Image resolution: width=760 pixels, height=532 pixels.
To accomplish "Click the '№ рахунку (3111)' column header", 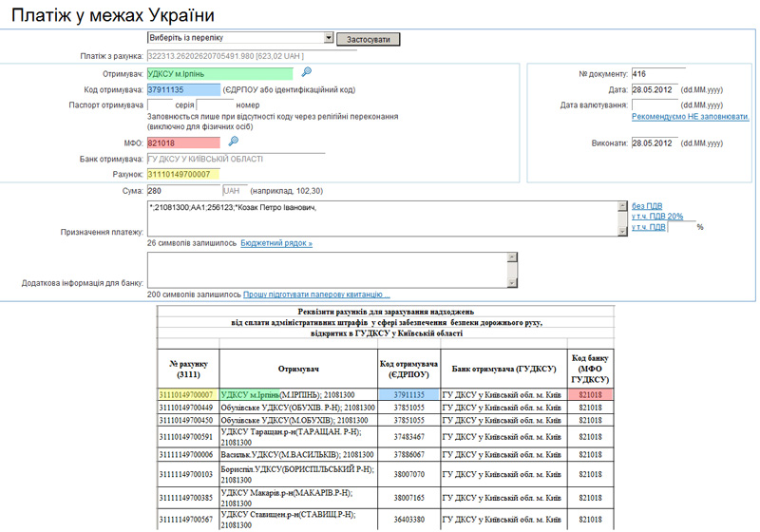I will 188,369.
